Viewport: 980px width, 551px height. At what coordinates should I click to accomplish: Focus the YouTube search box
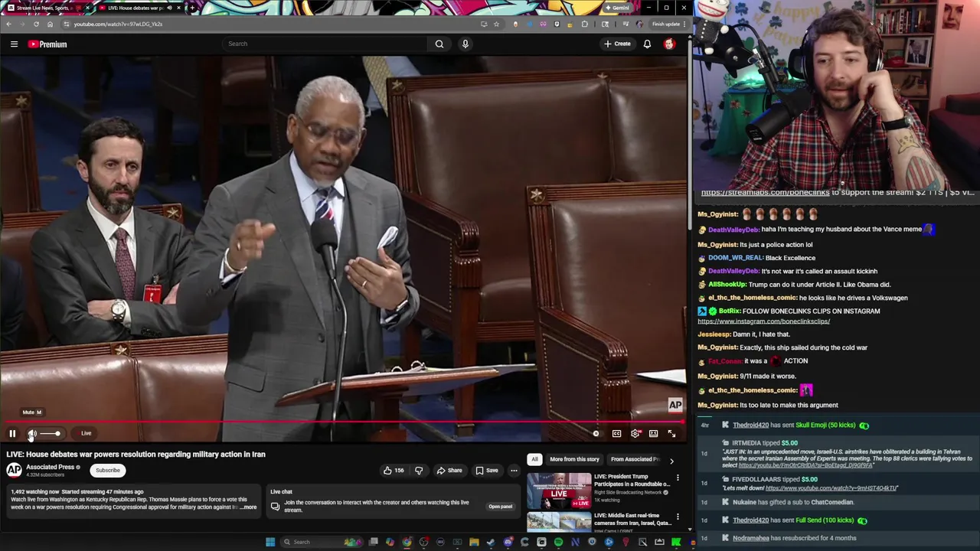325,44
